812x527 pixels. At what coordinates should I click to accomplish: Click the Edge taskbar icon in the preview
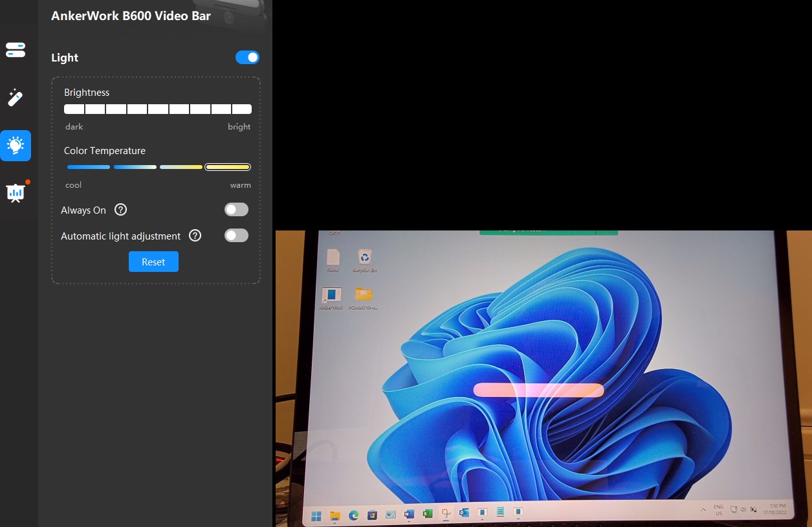tap(353, 515)
